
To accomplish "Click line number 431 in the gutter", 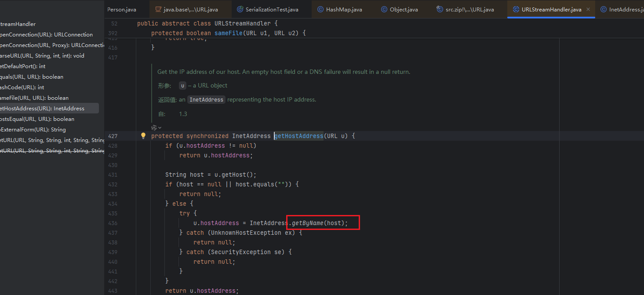I will click(x=113, y=175).
